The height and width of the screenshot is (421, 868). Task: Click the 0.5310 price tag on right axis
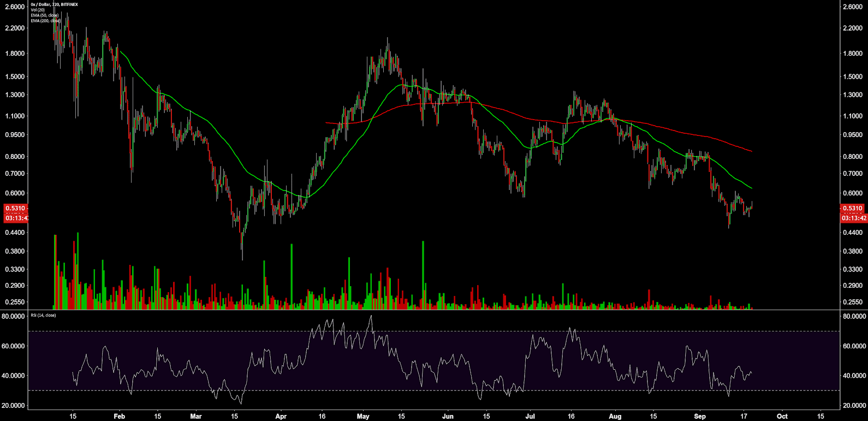pyautogui.click(x=853, y=208)
